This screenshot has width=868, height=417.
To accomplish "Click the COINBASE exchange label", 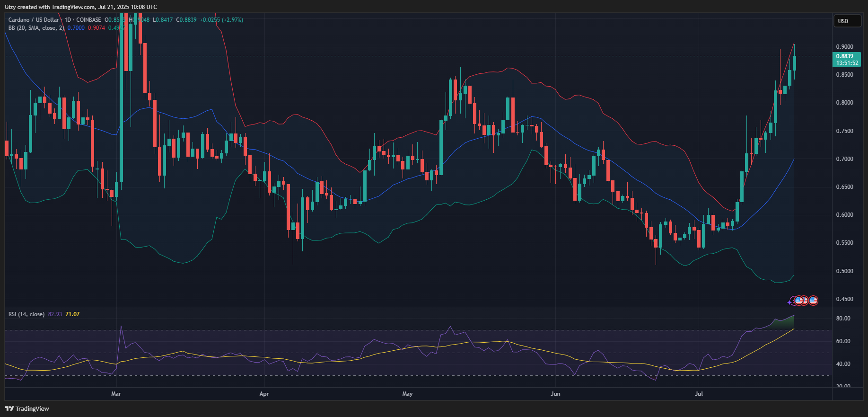I will [89, 20].
